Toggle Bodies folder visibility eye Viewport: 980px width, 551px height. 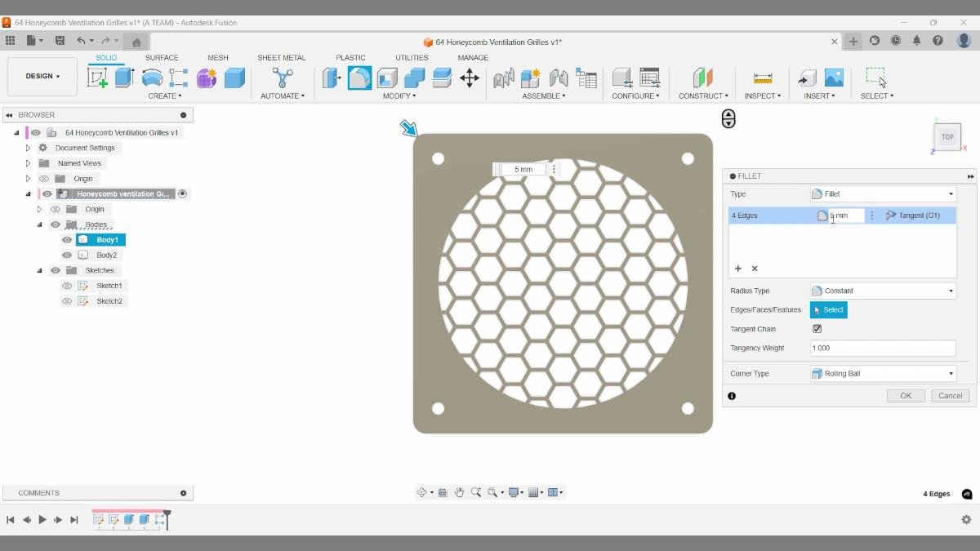pos(56,224)
